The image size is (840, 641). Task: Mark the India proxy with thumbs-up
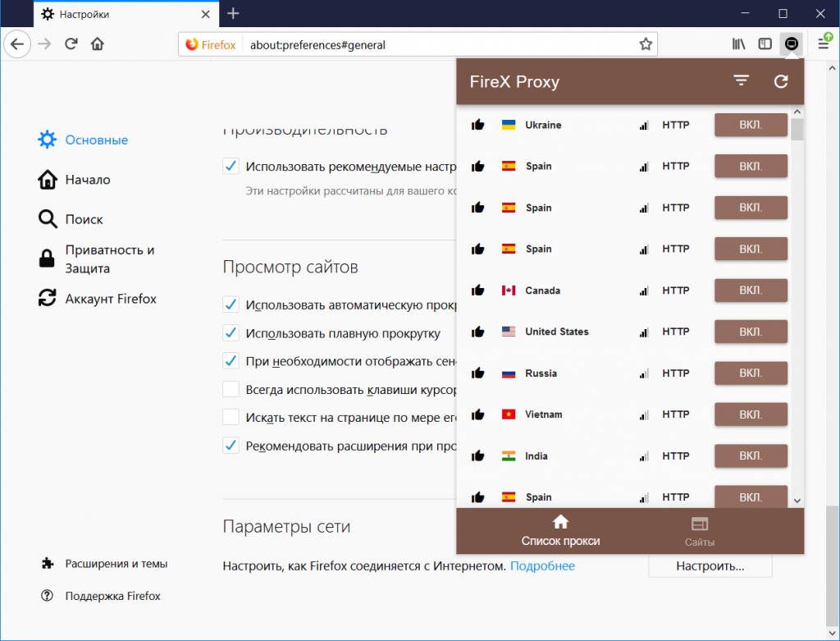pyautogui.click(x=478, y=456)
